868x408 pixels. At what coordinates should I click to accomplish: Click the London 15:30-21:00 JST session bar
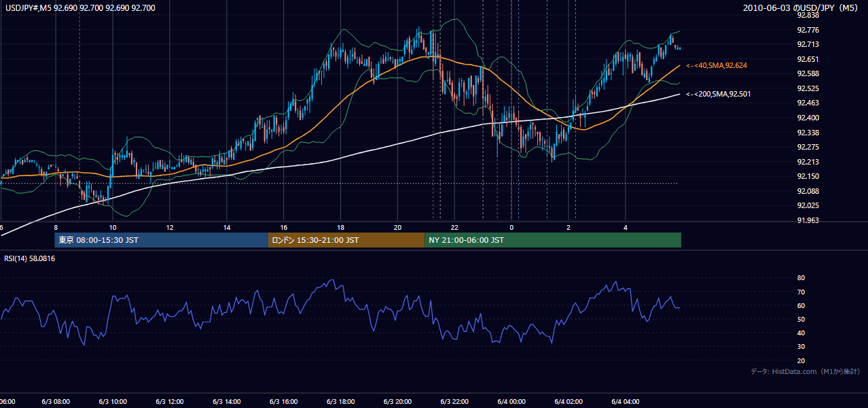pos(346,240)
